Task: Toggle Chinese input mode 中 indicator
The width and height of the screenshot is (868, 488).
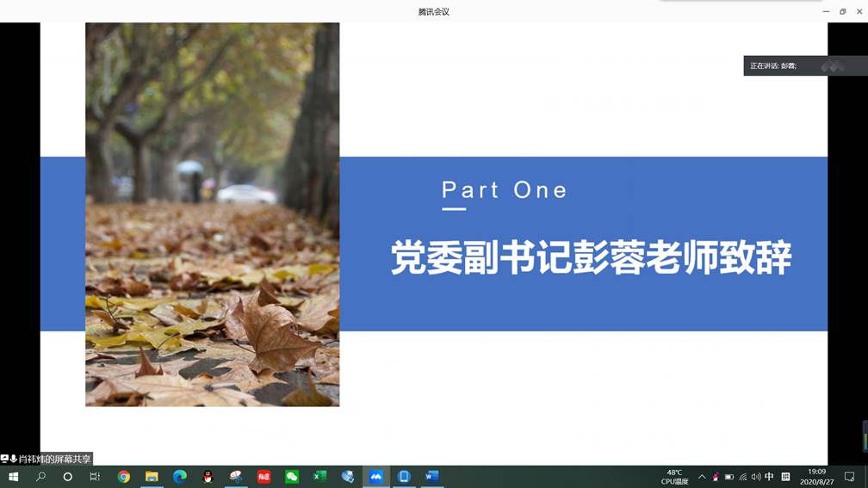Action: tap(769, 477)
